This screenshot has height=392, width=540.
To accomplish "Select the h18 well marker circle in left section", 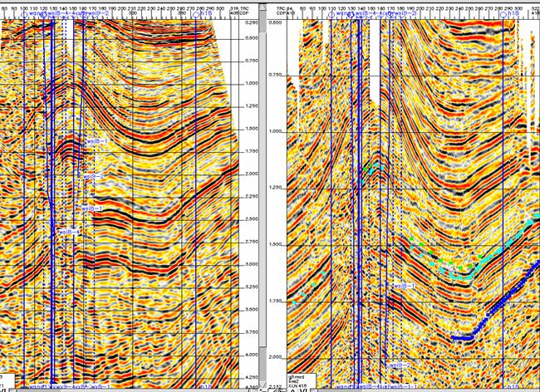I will coord(195,14).
